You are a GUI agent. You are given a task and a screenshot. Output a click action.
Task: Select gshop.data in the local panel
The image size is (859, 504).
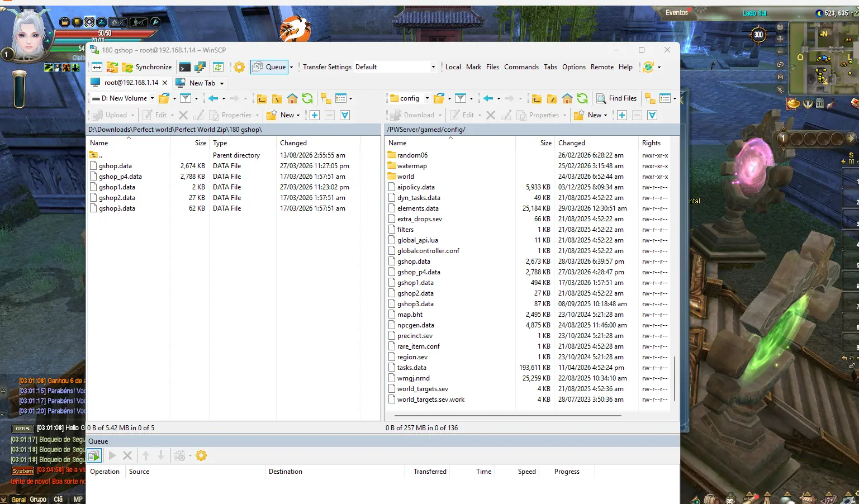(116, 166)
